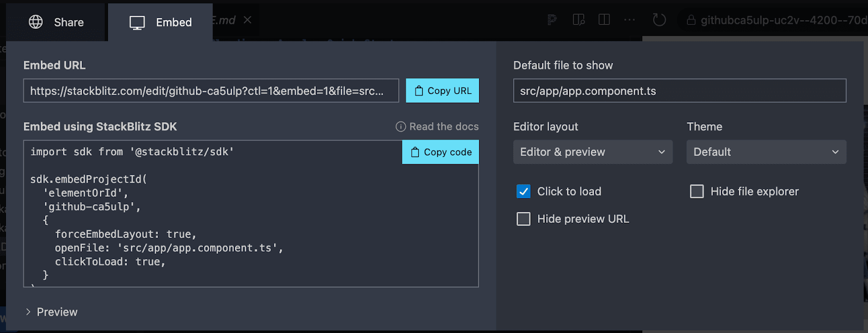
Task: Click the three-dots more actions icon
Action: 629,20
